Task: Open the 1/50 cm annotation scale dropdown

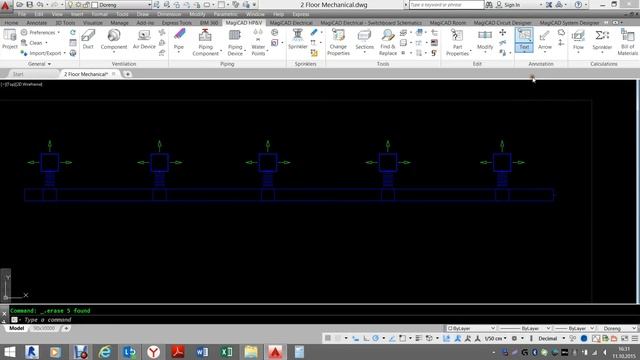Action: tap(496, 338)
